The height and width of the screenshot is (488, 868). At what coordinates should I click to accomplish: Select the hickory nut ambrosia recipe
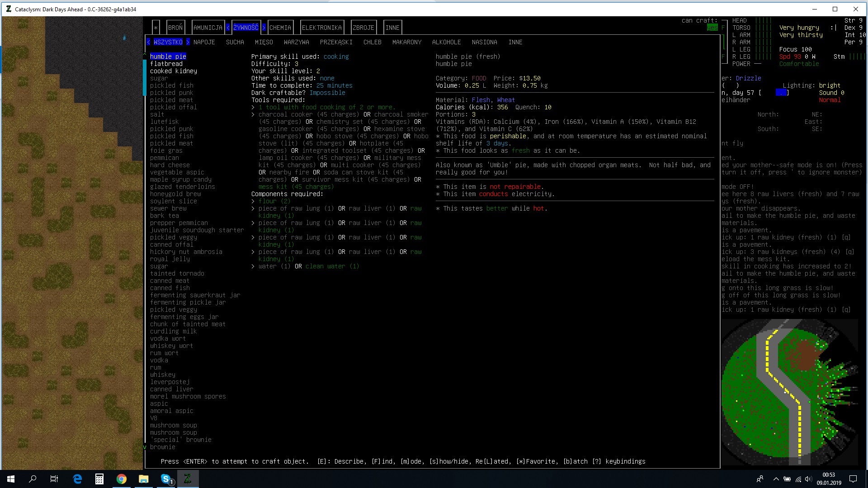(186, 252)
